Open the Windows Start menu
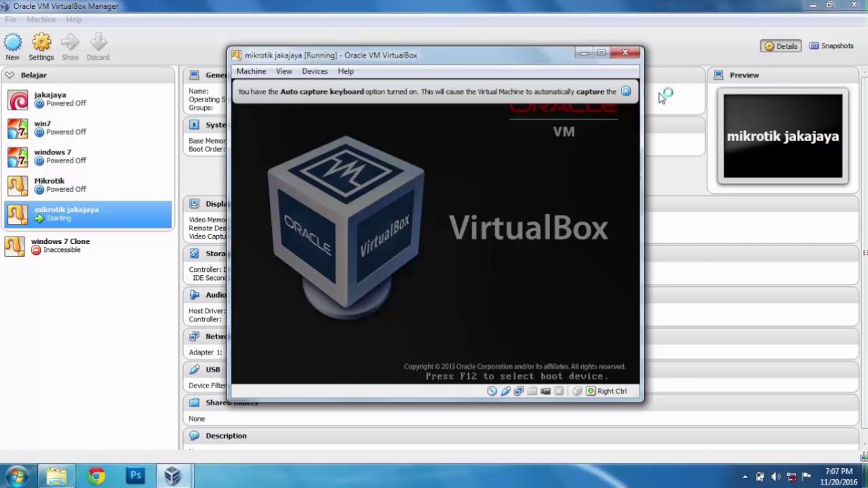The width and height of the screenshot is (868, 488). tap(16, 476)
